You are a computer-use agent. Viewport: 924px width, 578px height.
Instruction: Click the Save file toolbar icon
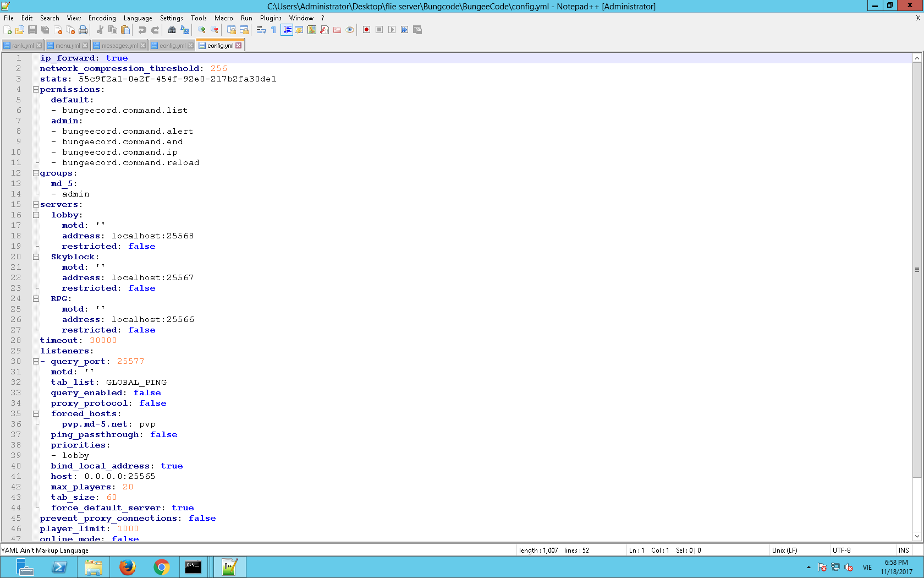click(32, 30)
